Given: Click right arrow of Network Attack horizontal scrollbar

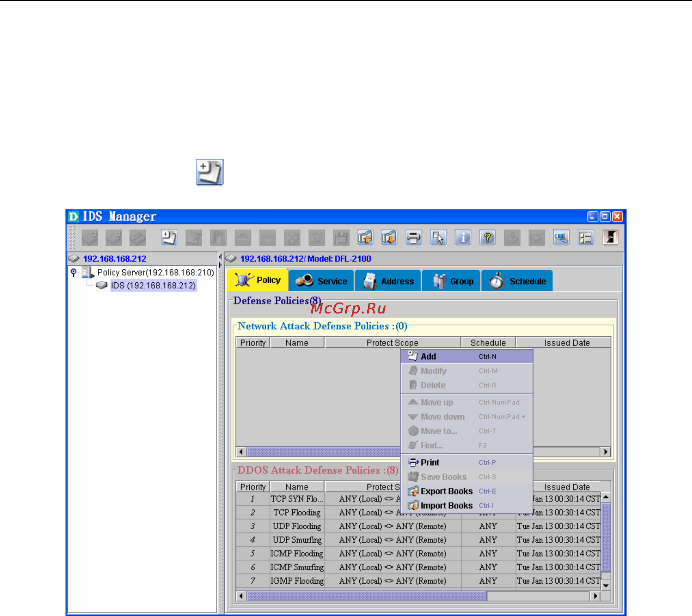Looking at the screenshot, I should pos(606,452).
